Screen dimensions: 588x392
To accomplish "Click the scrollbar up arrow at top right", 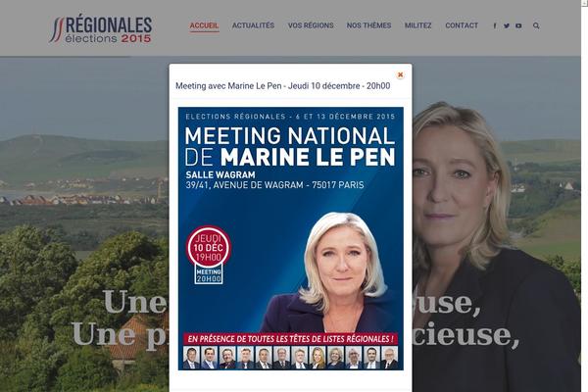I will [x=585, y=2].
